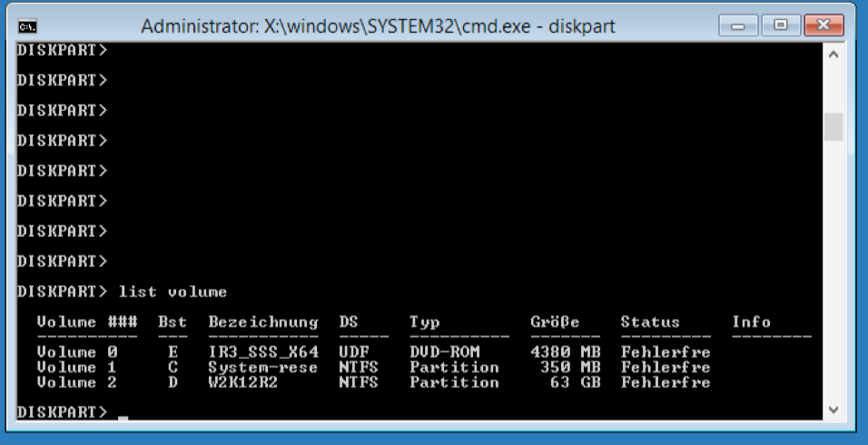Click 'Partition' in the Volume 2 row

tap(454, 382)
